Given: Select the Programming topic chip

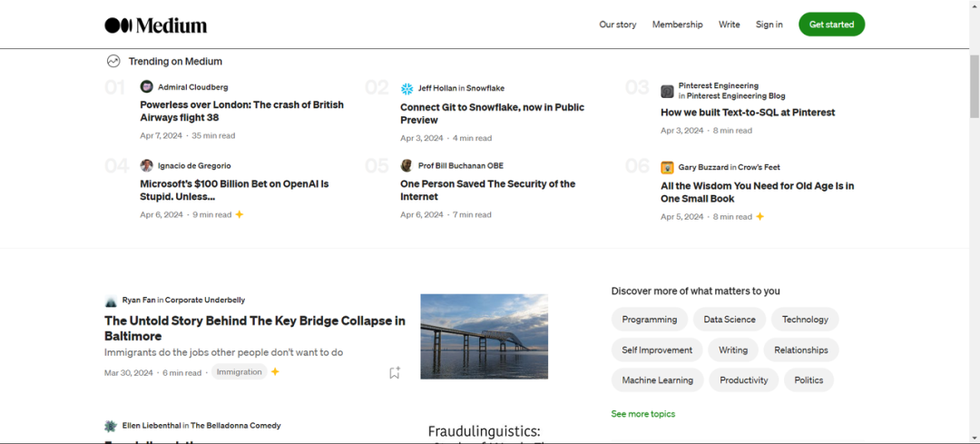Looking at the screenshot, I should pos(650,320).
